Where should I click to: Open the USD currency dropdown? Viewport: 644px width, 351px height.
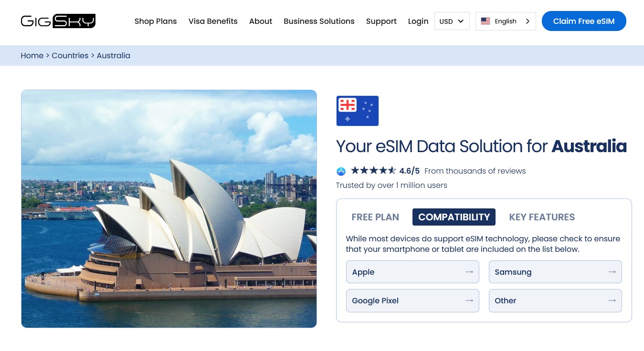tap(452, 21)
